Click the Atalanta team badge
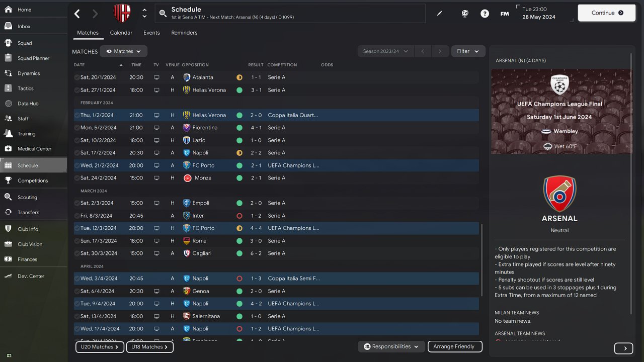This screenshot has width=644, height=362. (187, 77)
